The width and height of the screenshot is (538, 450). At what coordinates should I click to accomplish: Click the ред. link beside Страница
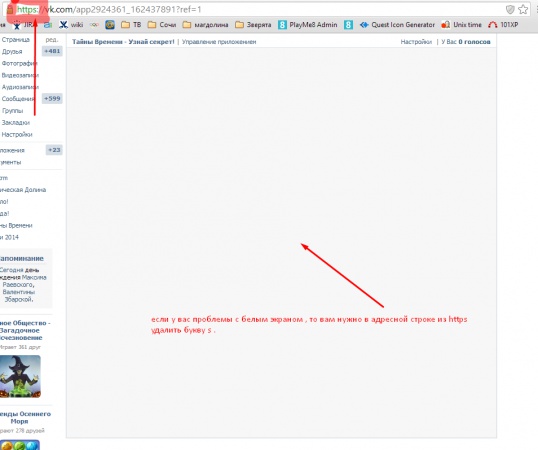(51, 39)
